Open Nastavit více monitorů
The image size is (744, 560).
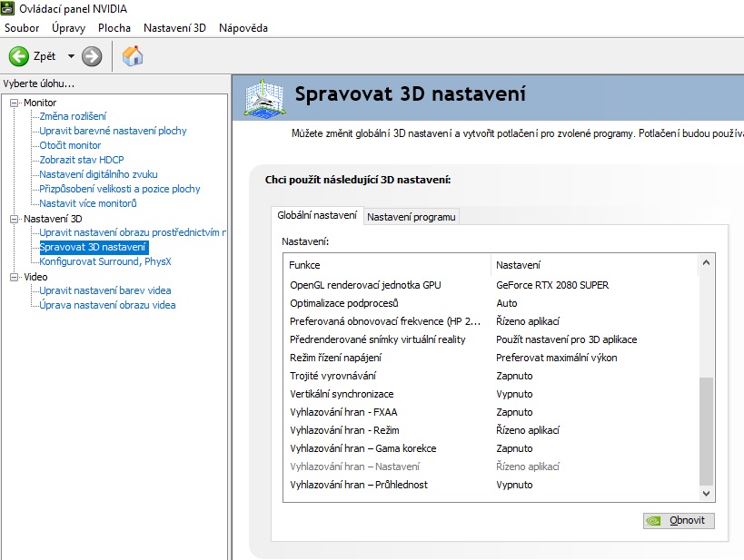pyautogui.click(x=88, y=203)
